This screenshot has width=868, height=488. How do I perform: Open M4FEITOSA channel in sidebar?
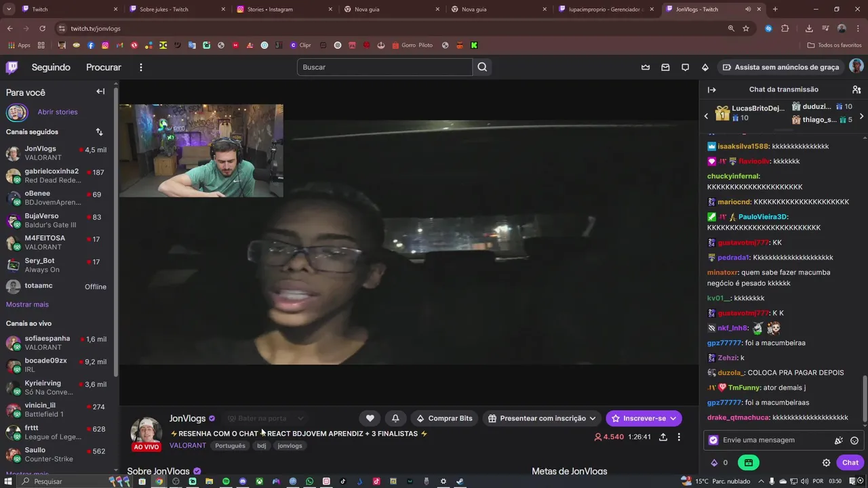point(57,243)
